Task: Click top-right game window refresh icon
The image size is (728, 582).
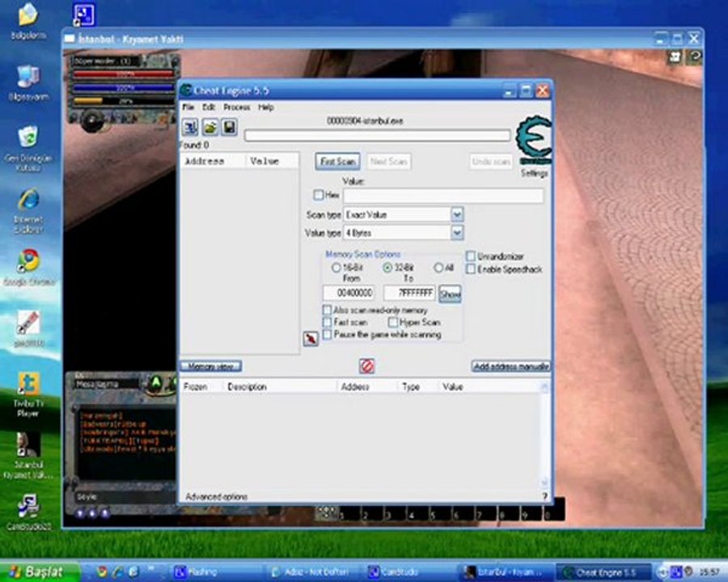Action: click(x=695, y=57)
